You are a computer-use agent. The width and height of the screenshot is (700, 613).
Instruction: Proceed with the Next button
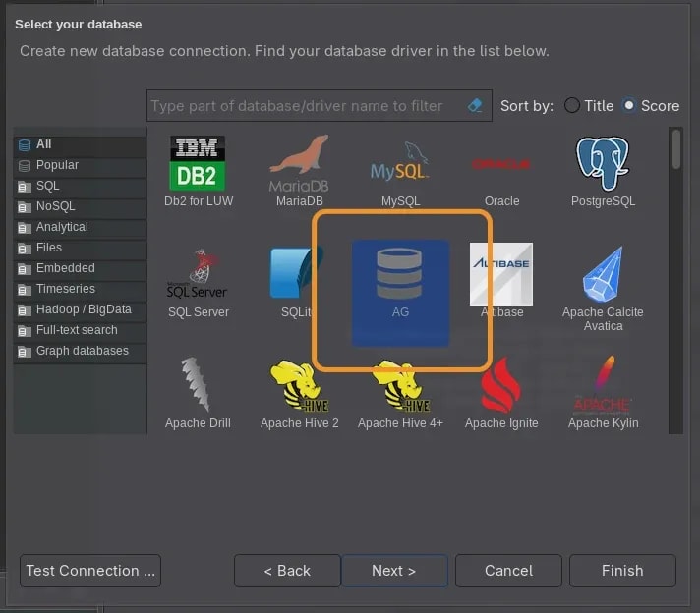click(394, 571)
